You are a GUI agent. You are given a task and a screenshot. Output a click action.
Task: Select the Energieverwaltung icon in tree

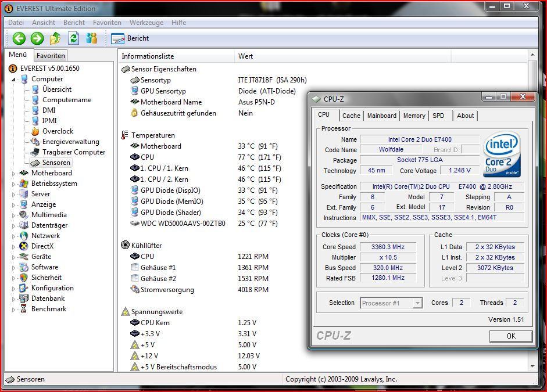pyautogui.click(x=35, y=142)
